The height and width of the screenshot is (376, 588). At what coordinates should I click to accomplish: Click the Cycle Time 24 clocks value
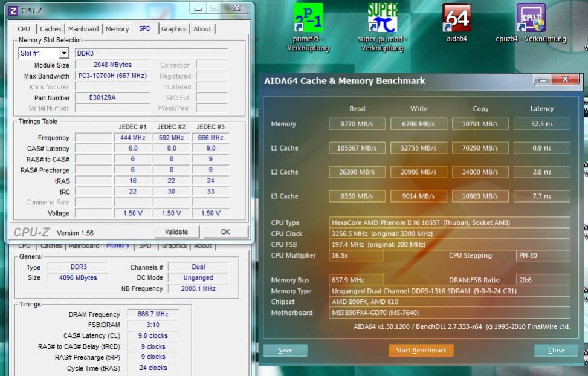153,368
